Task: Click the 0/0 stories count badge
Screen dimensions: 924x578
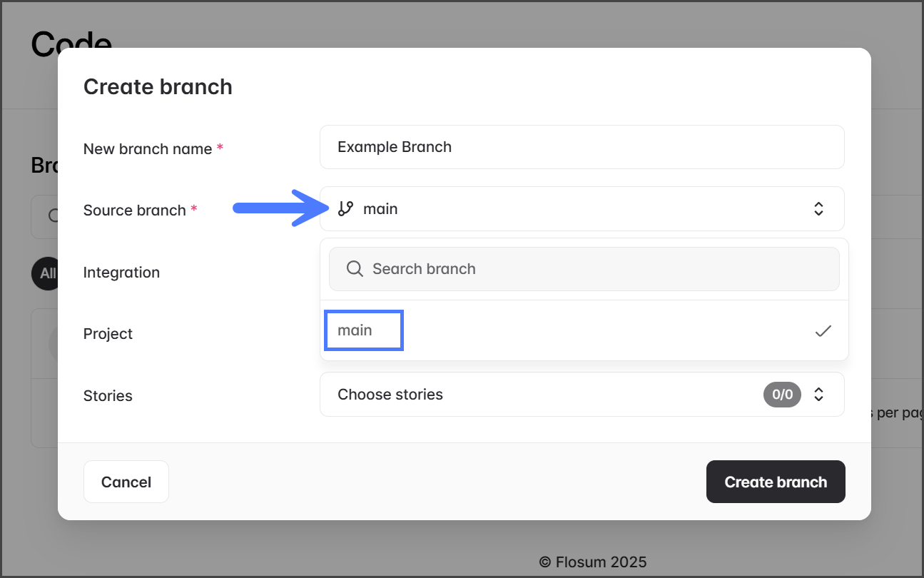Action: 782,395
